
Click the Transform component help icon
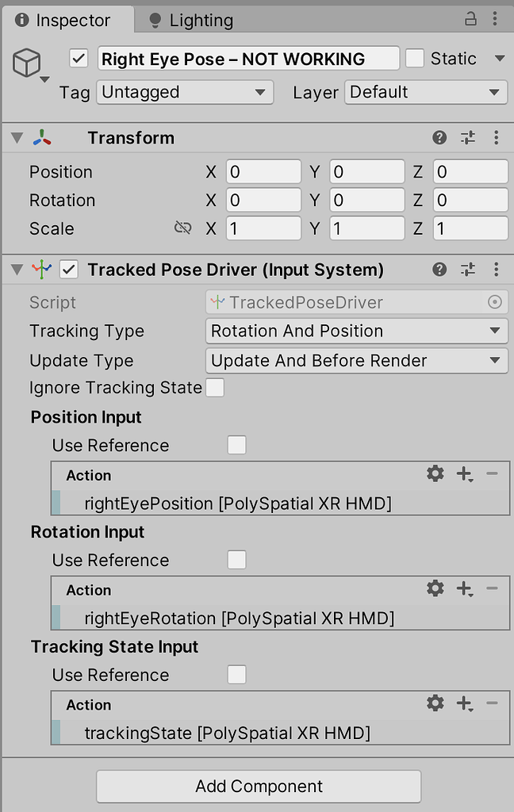pos(439,138)
